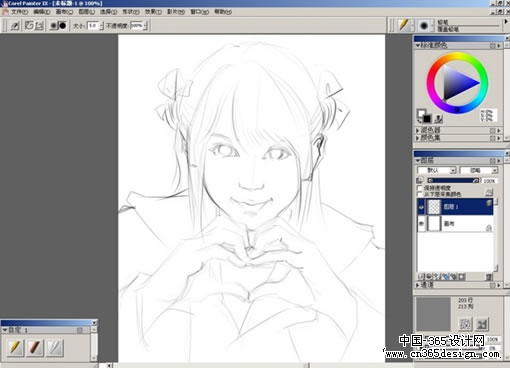Open the layer composite method dropdown
The image size is (510, 368).
(436, 170)
